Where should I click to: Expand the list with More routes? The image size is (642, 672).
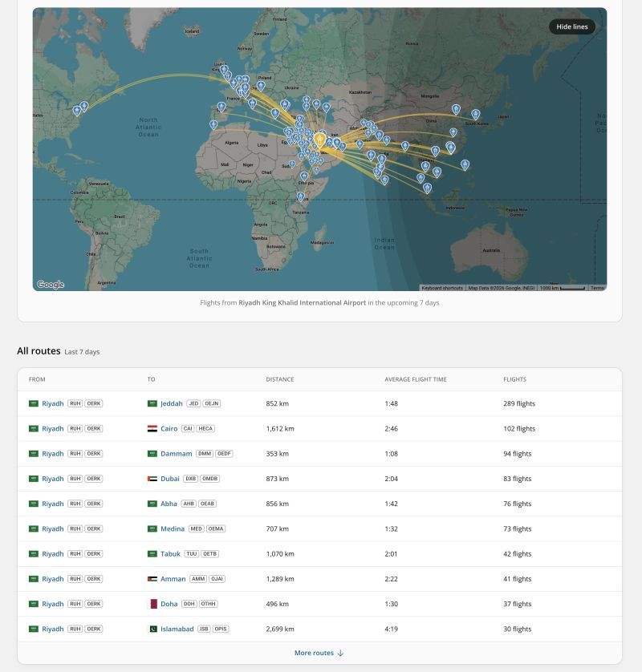(319, 653)
